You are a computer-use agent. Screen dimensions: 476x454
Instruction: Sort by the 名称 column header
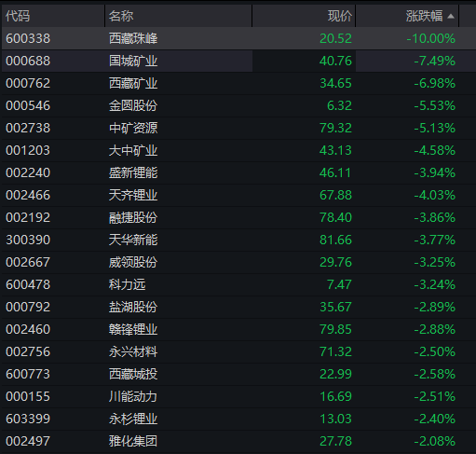(121, 16)
